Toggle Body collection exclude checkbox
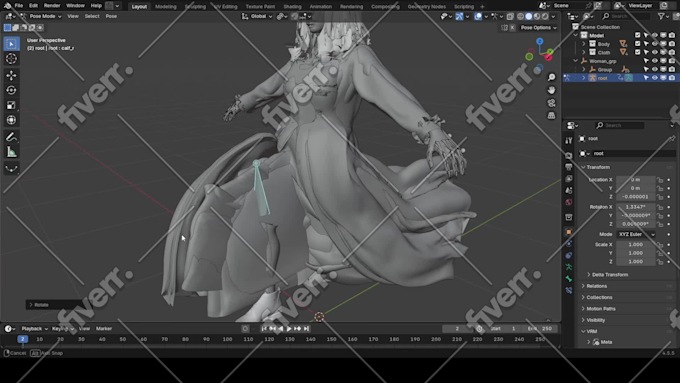 637,43
